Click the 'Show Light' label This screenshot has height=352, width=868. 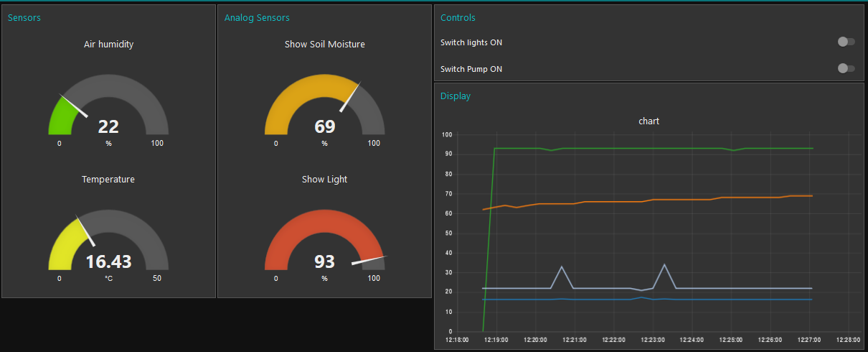325,179
